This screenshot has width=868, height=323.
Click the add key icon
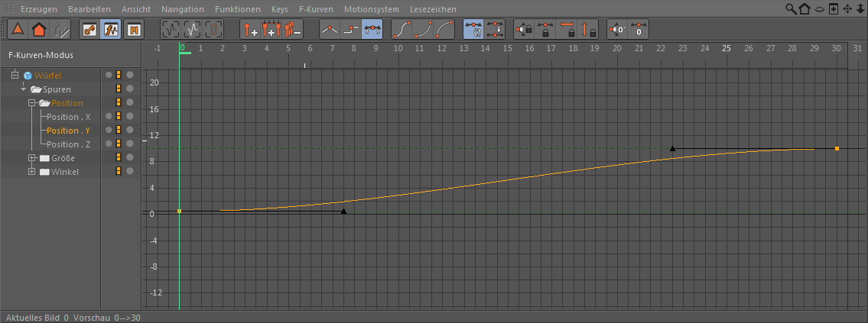click(x=250, y=31)
